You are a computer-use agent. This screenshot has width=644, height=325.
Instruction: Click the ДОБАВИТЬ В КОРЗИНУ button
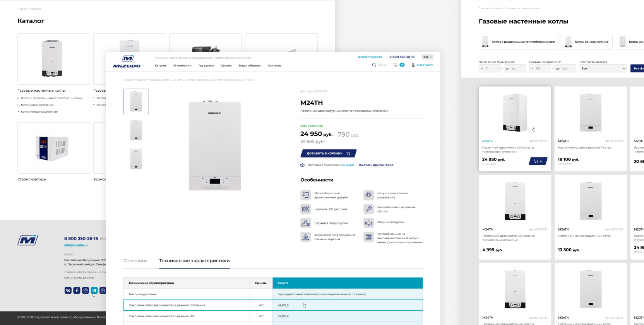click(x=328, y=154)
